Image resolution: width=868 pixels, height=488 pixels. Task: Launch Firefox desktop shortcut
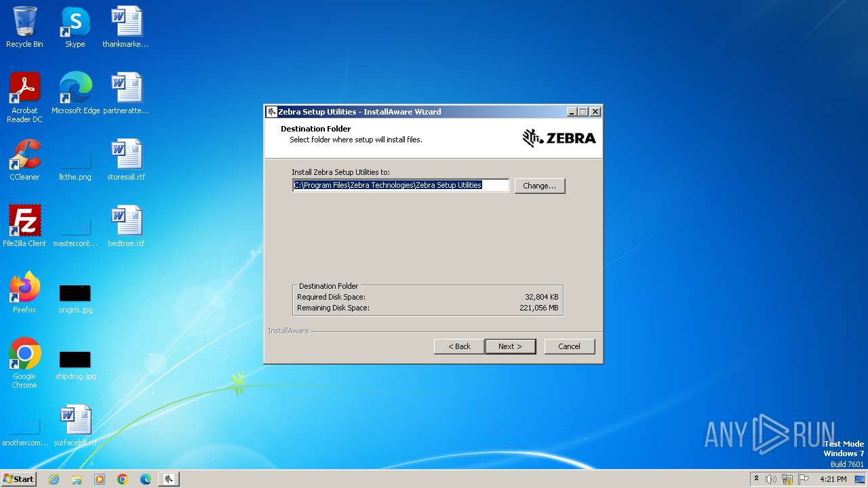click(24, 293)
